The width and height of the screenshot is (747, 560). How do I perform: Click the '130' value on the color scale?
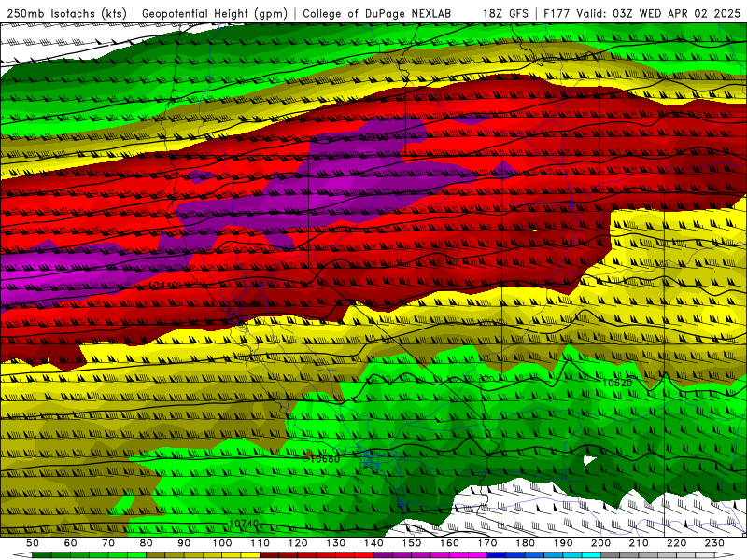336,543
